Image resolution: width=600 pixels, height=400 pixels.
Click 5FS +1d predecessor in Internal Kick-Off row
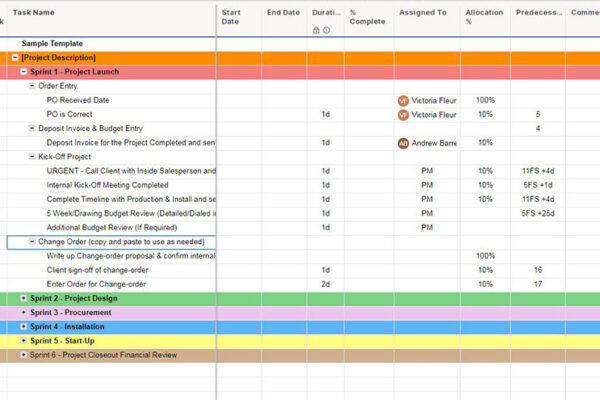[x=538, y=185]
